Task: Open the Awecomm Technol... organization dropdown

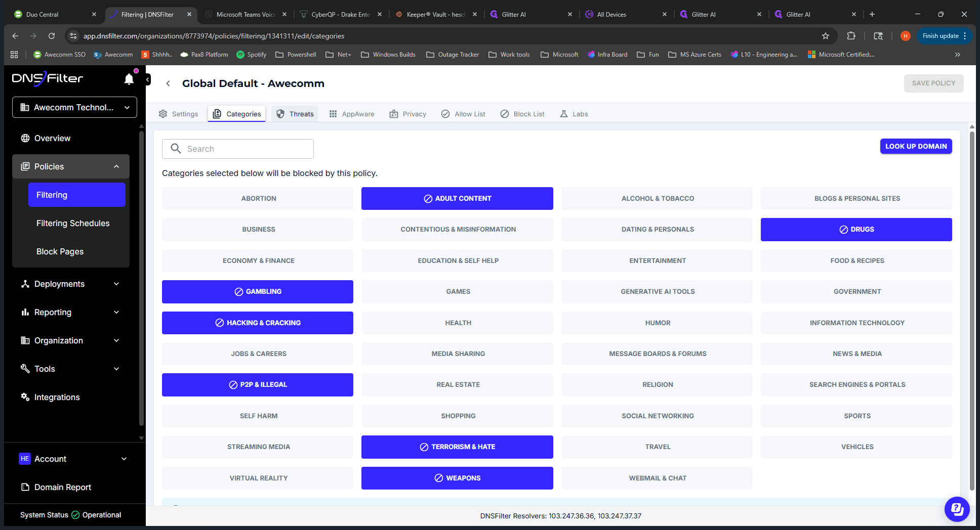Action: click(x=74, y=107)
